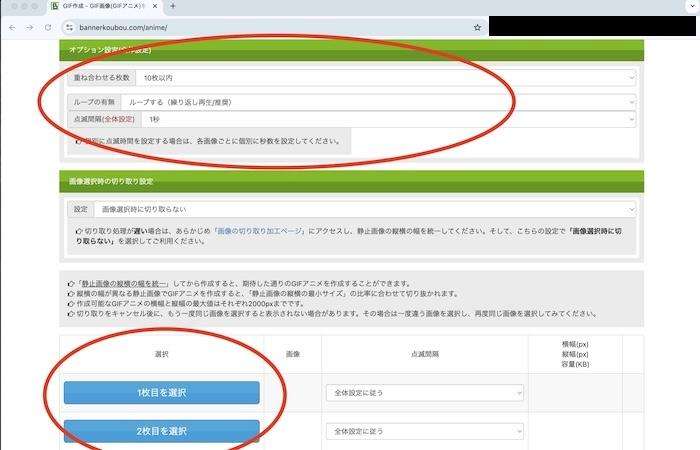
Task: Open site information icon beside the URL
Action: [69, 28]
